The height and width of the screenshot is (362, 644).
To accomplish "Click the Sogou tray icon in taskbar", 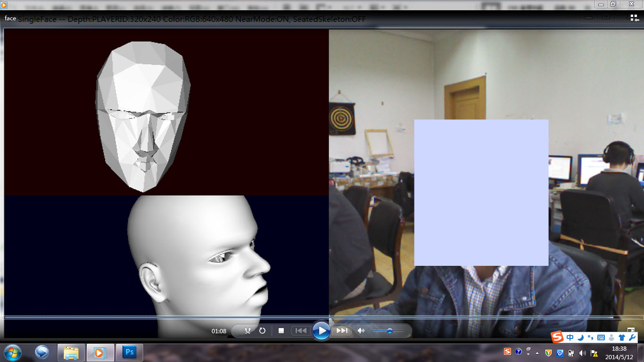I will coord(507,352).
